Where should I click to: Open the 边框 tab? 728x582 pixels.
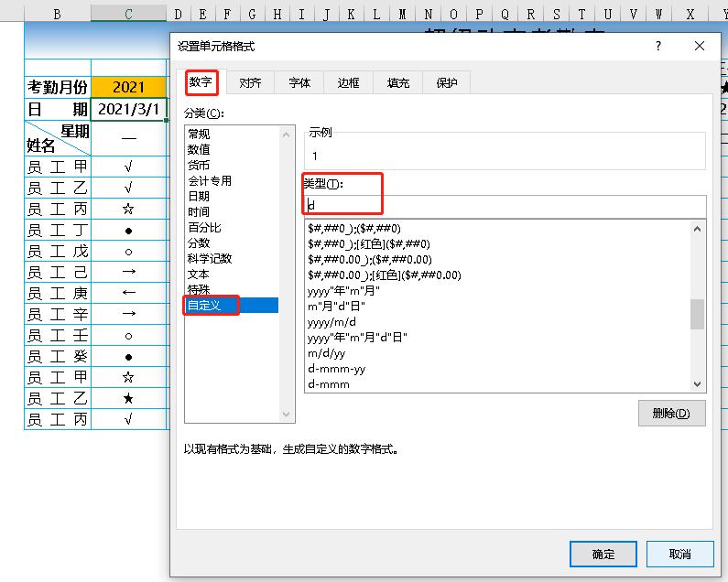click(x=348, y=82)
